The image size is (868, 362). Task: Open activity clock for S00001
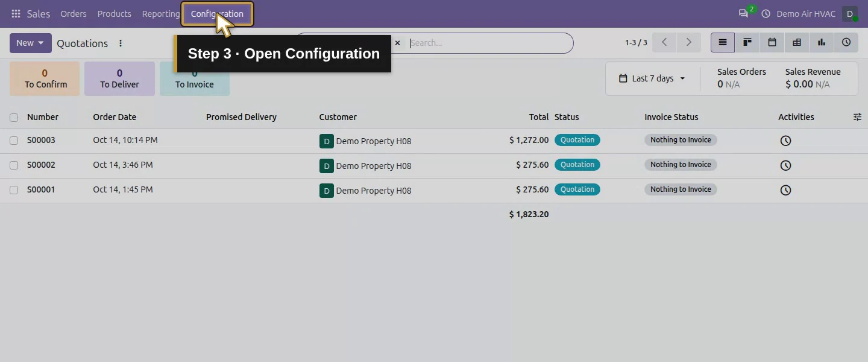click(785, 190)
